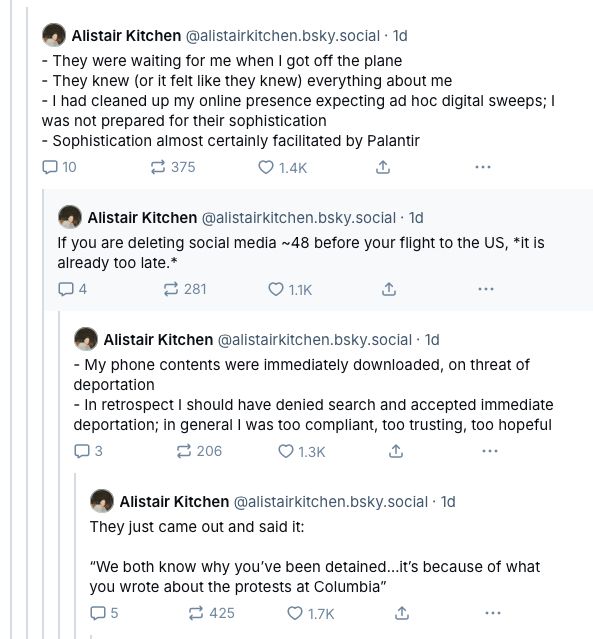Open more options for the Palantir post
This screenshot has width=593, height=639.
[483, 167]
